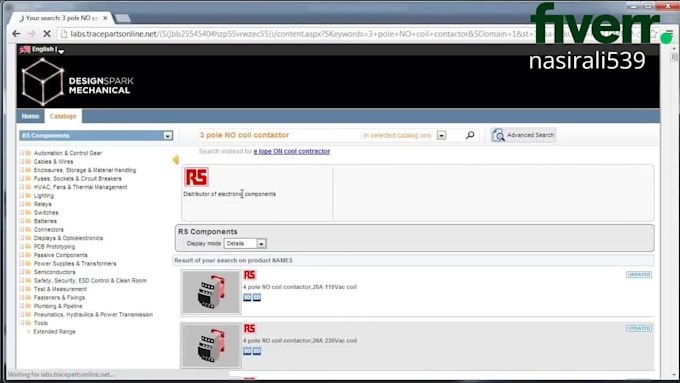Click the RS logo on the 230Vac result
Viewport: 680px width, 383px height.
click(x=250, y=328)
